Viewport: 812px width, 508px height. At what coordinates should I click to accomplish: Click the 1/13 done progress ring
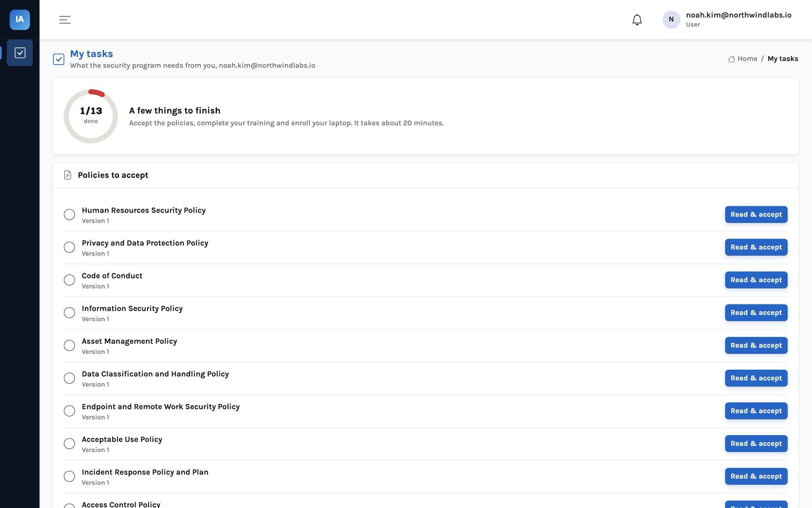[91, 116]
